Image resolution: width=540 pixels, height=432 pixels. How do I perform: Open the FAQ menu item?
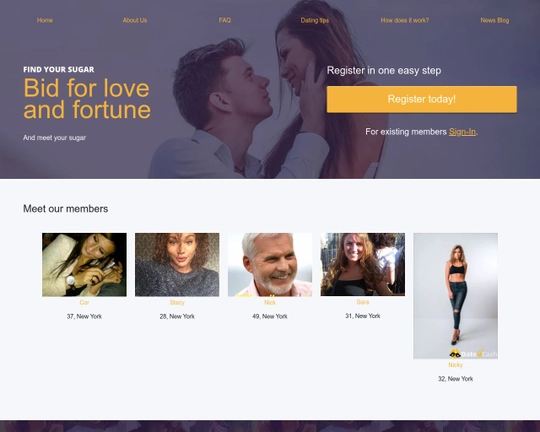225,20
